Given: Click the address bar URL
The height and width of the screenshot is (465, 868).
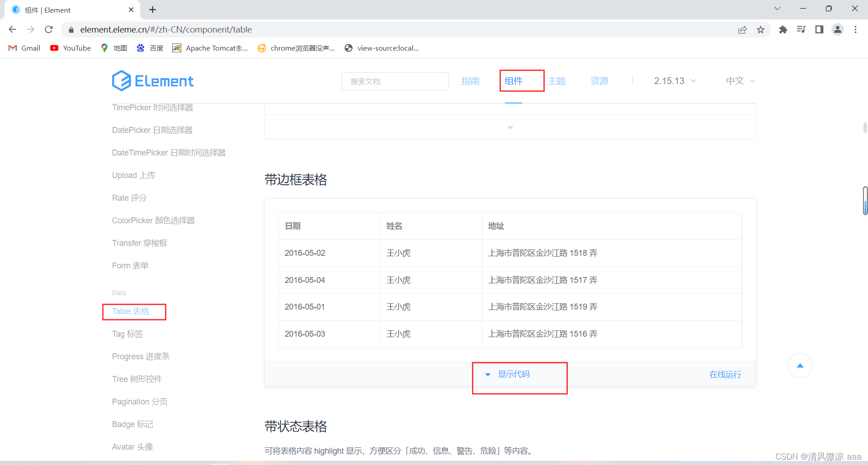Looking at the screenshot, I should point(166,29).
